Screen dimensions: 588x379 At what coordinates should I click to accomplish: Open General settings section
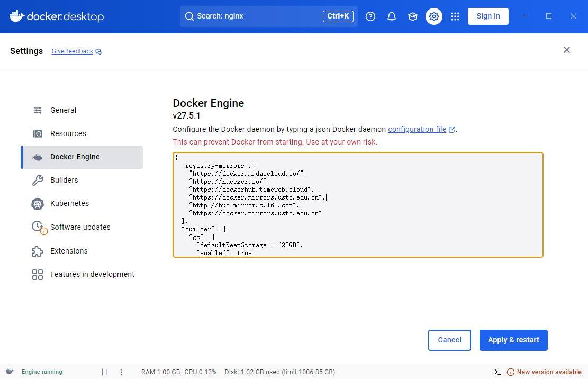tap(82, 110)
